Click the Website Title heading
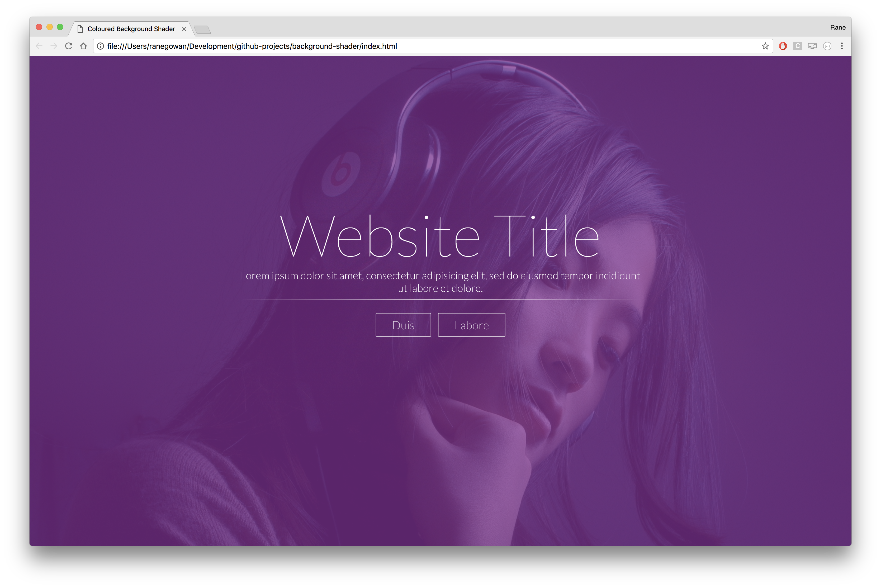The image size is (881, 588). [x=439, y=236]
